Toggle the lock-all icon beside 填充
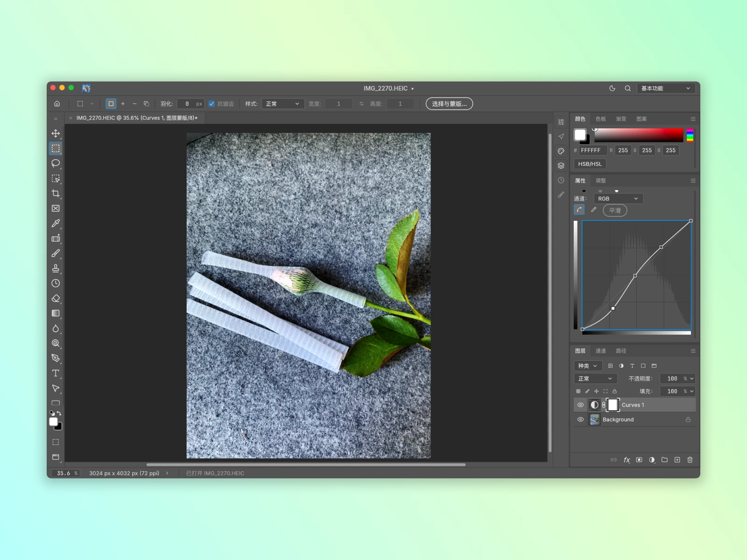The image size is (747, 560). [x=614, y=391]
